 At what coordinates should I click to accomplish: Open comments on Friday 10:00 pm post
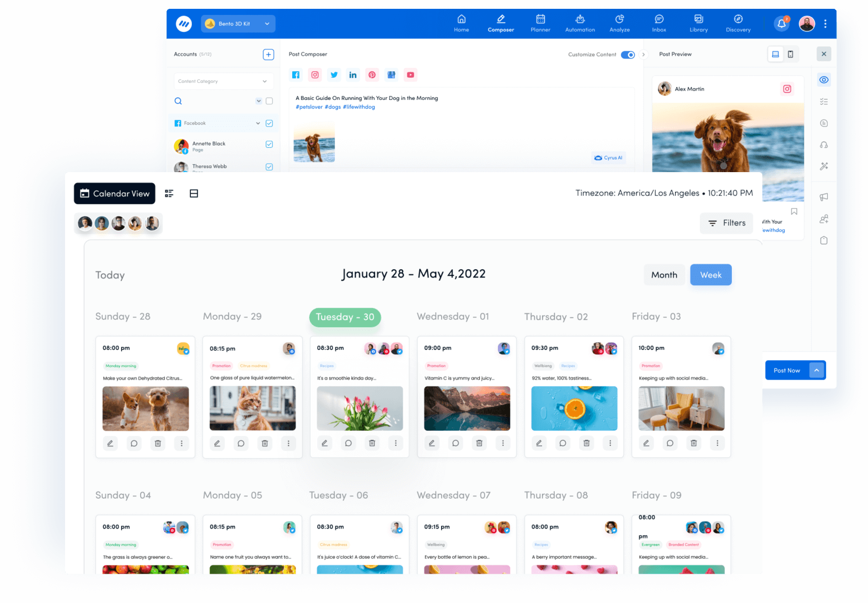click(x=669, y=443)
